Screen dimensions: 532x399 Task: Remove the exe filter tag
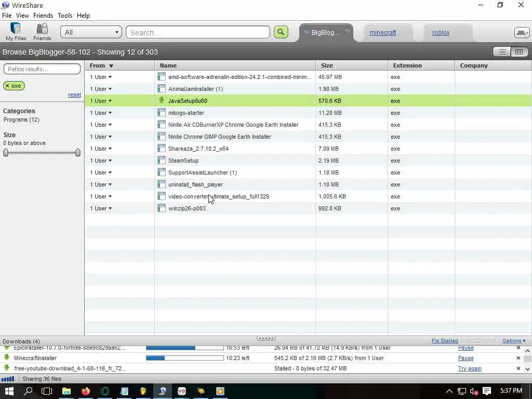7,86
